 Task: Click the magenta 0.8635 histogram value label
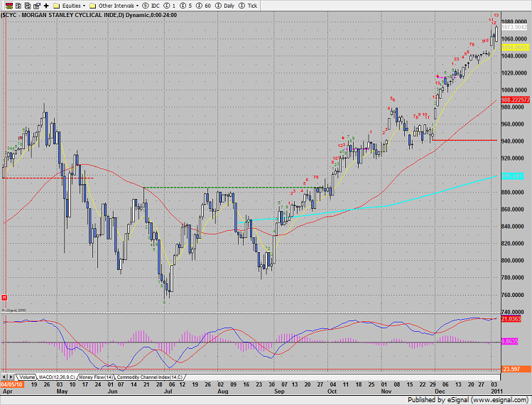(509, 342)
